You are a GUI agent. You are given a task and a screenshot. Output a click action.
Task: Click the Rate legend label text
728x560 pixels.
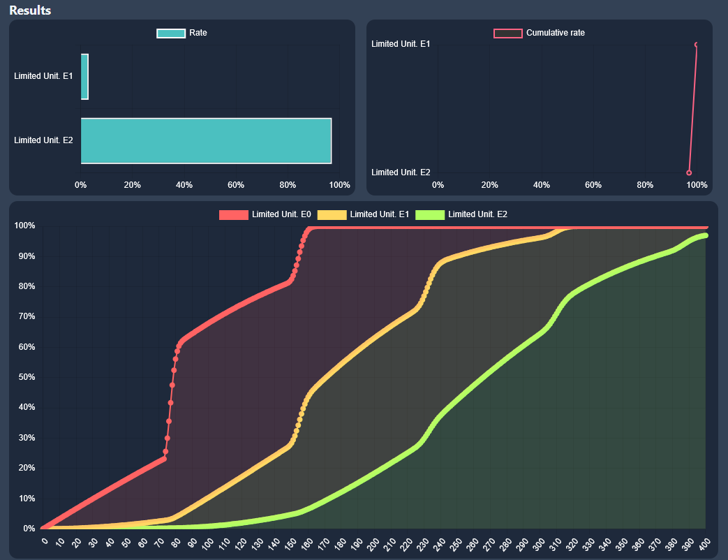point(198,33)
